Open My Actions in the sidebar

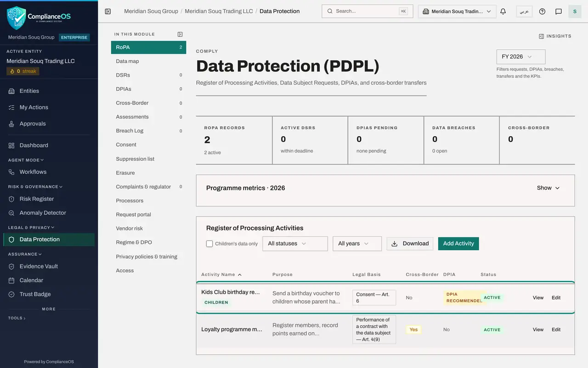click(x=49, y=107)
